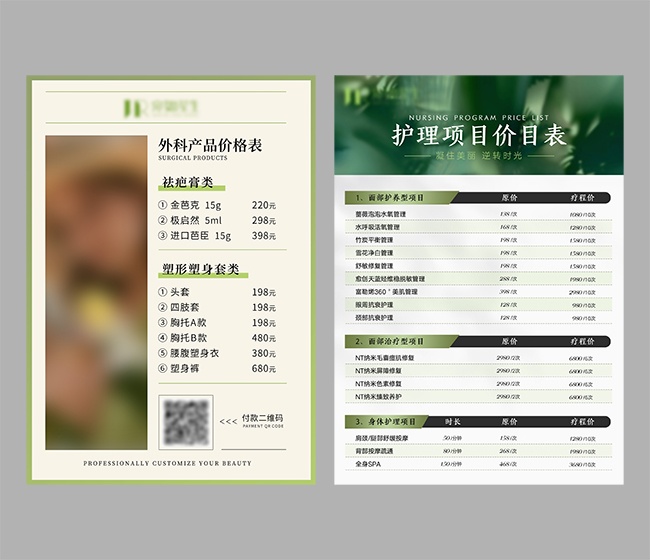The height and width of the screenshot is (560, 650).
Task: Click the circled number 3 before 胸托A款
Action: [x=163, y=323]
